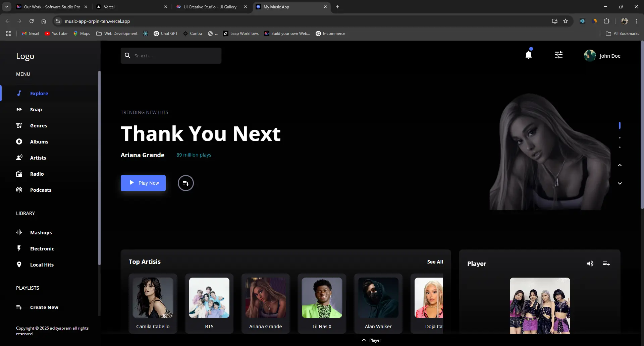The width and height of the screenshot is (644, 346).
Task: Click the browser reload icon
Action: click(x=32, y=21)
